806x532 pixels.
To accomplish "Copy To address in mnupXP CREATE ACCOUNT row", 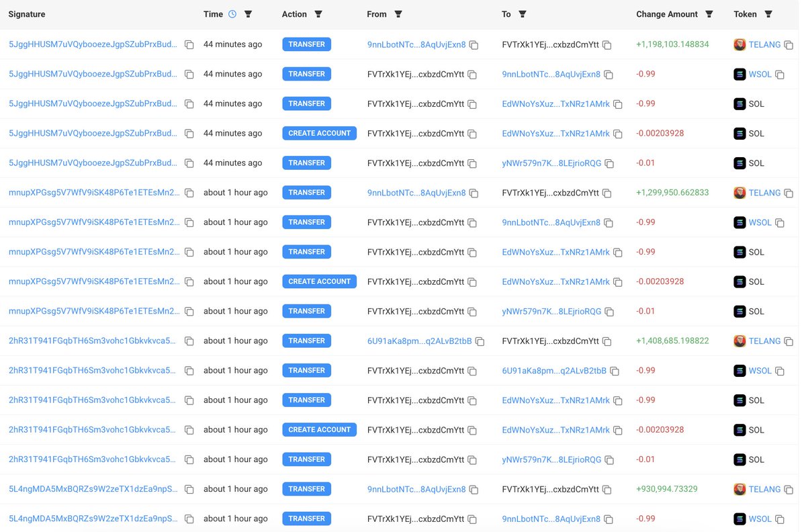I will click(x=618, y=281).
